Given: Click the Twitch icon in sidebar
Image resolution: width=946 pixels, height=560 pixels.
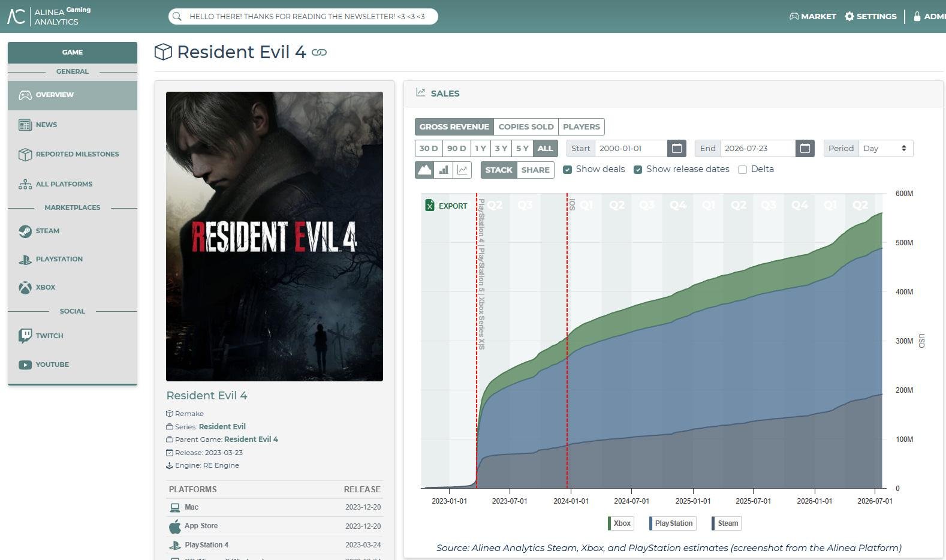Looking at the screenshot, I should pyautogui.click(x=25, y=336).
